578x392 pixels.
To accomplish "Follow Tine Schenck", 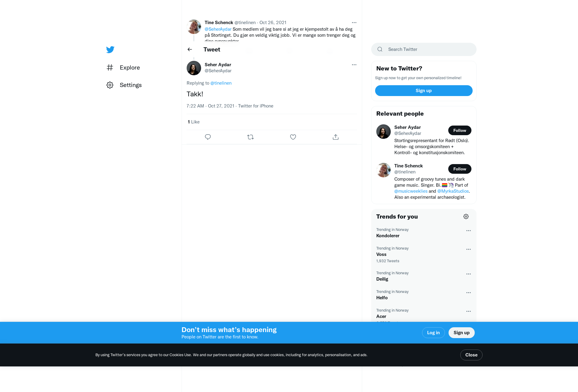I will pos(460,169).
